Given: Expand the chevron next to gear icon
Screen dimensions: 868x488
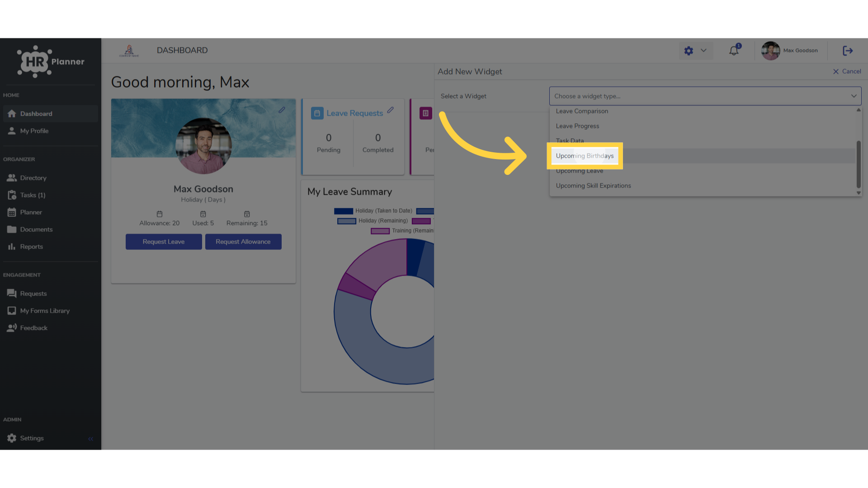Looking at the screenshot, I should click(x=703, y=51).
